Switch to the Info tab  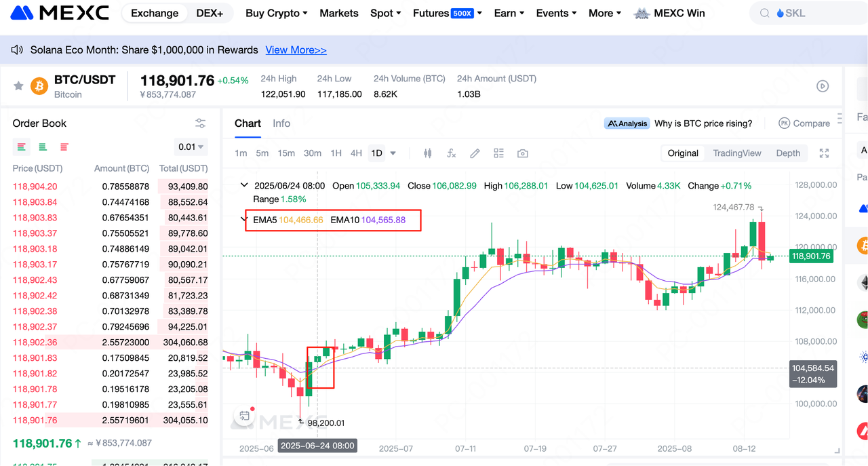coord(281,123)
